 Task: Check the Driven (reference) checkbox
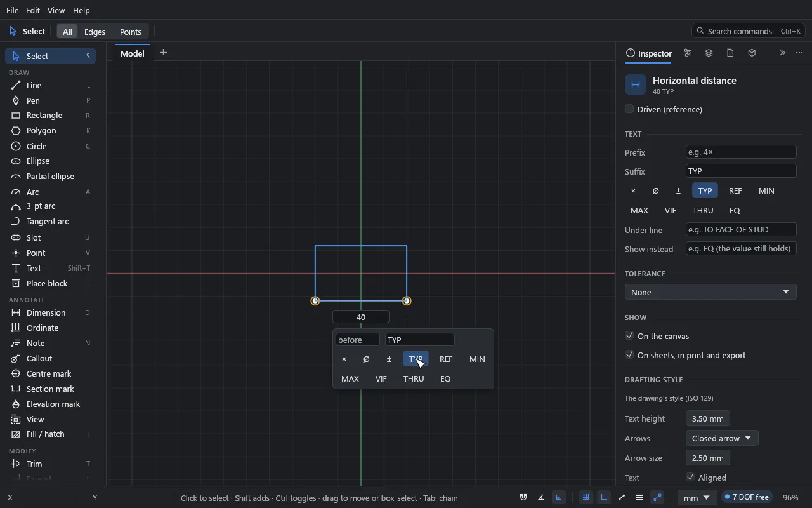(x=629, y=109)
